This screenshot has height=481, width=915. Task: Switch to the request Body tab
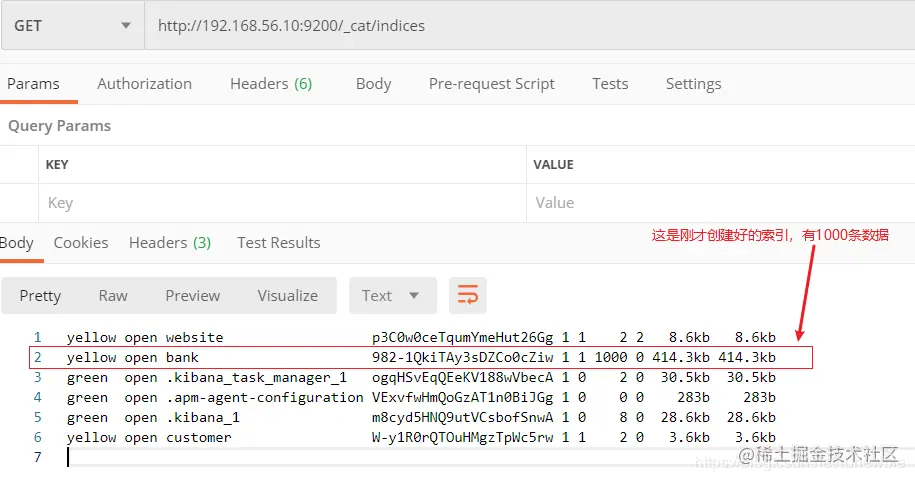(373, 84)
